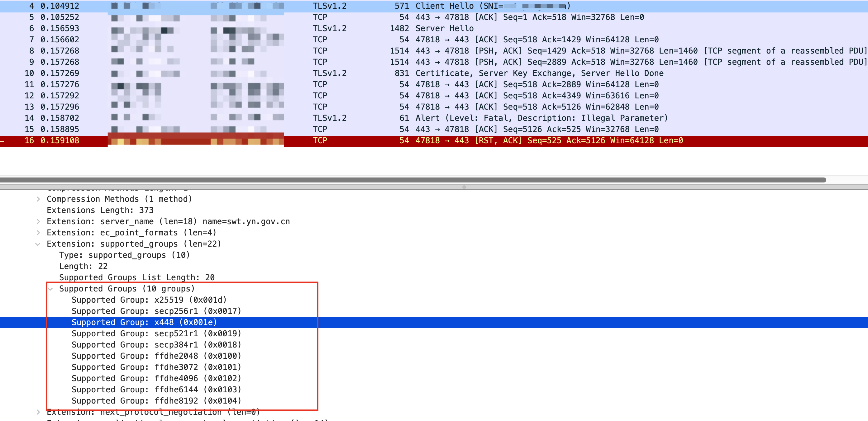
Task: Collapse the Supported Groups (10 groups) list
Action: coord(50,289)
